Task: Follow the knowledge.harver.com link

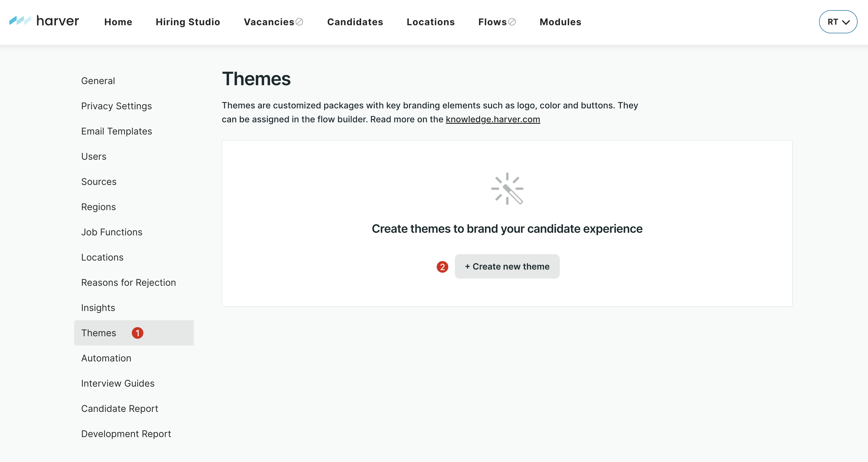Action: coord(493,119)
